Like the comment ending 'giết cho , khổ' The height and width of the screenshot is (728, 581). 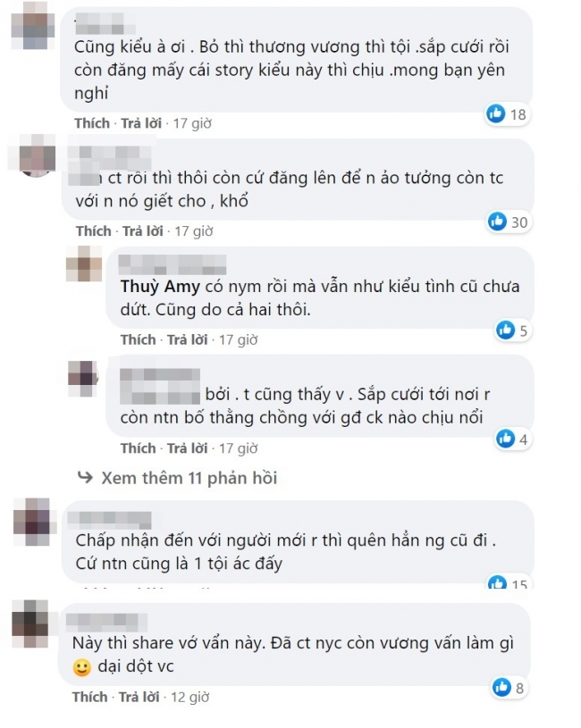pos(93,230)
